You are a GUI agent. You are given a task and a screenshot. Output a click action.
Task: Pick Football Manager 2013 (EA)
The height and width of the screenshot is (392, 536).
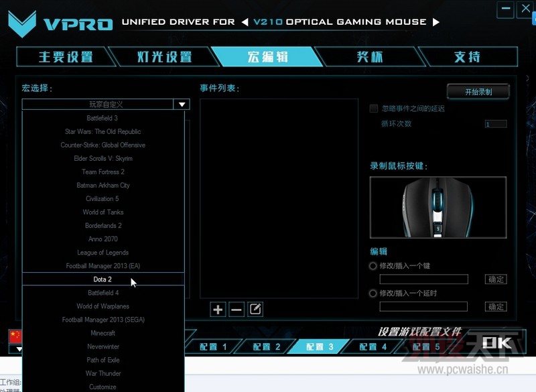[x=103, y=266]
